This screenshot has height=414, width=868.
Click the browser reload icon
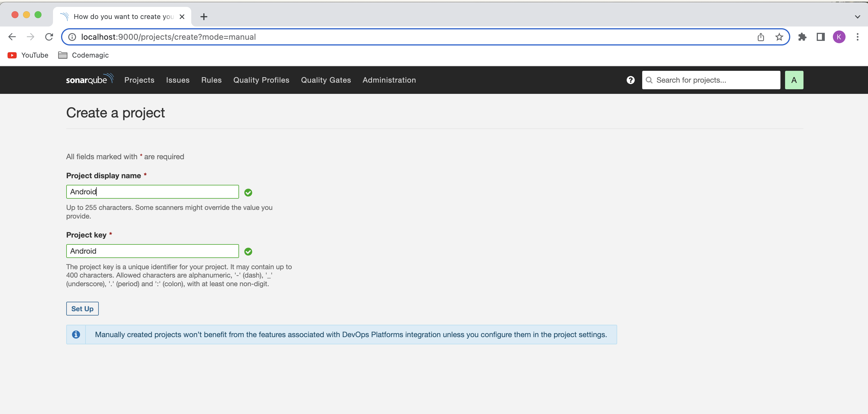tap(49, 37)
